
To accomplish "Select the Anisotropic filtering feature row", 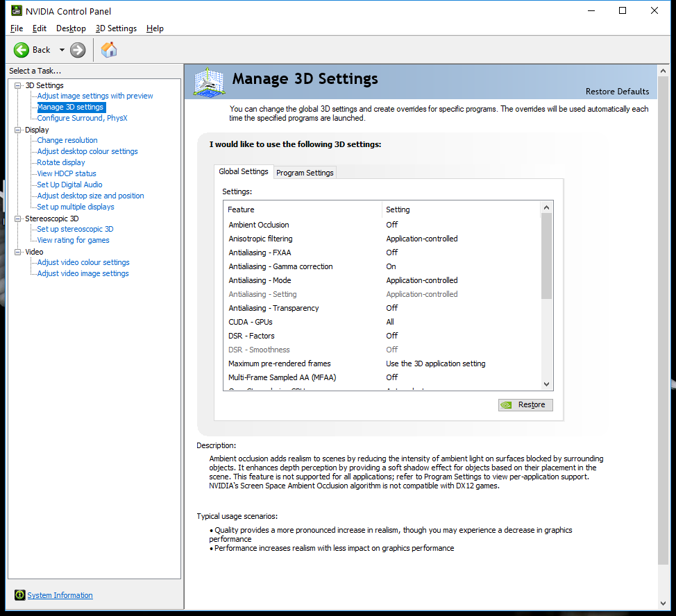I will point(382,239).
